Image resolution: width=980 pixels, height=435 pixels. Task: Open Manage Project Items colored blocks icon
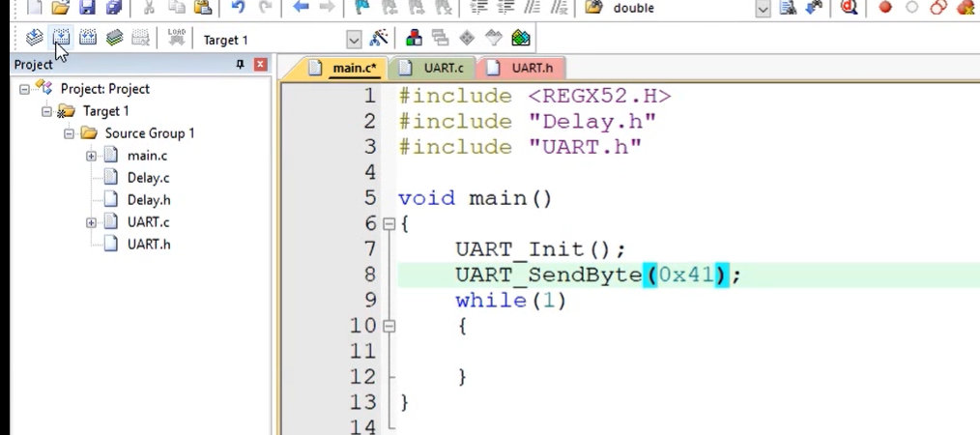414,38
